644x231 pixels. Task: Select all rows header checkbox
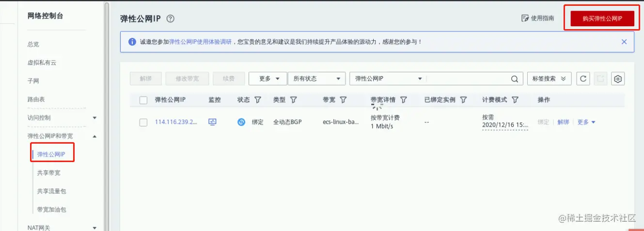tap(143, 100)
